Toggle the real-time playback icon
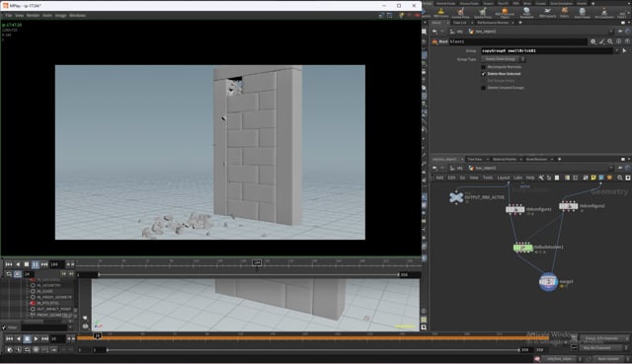The image size is (632, 364). pyautogui.click(x=10, y=350)
